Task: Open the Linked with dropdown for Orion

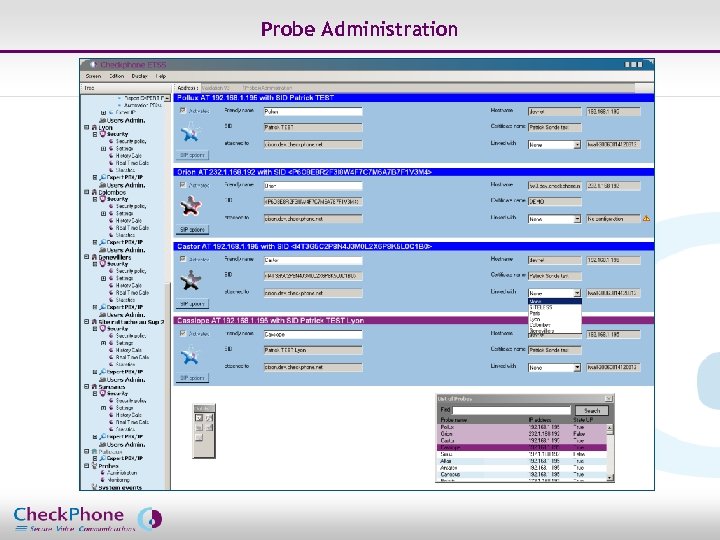Action: (554, 219)
